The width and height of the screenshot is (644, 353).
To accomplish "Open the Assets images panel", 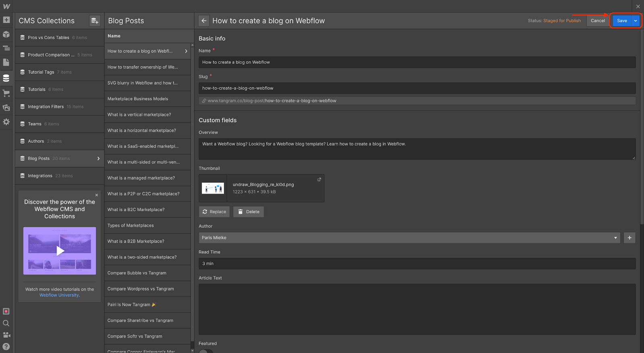I will tap(6, 108).
